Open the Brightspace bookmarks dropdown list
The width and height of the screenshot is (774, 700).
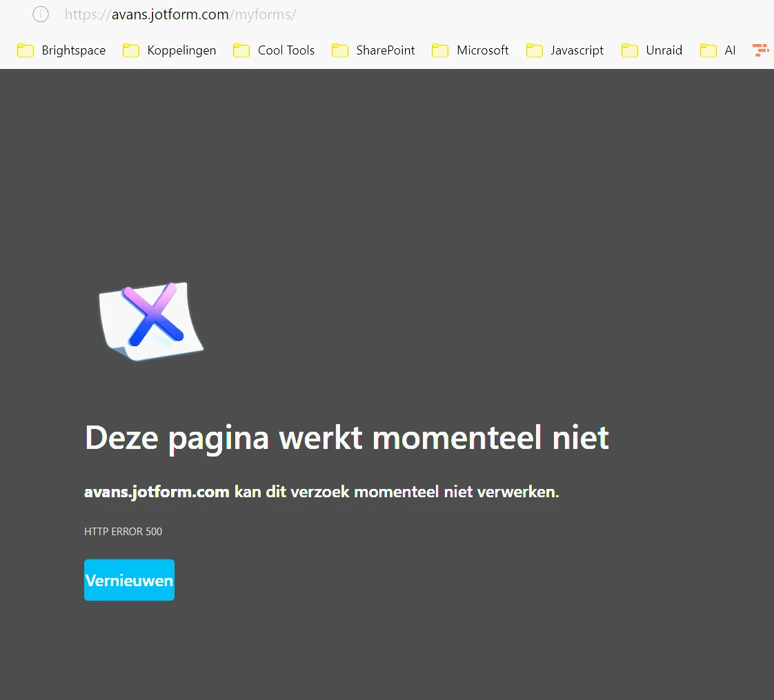(73, 50)
